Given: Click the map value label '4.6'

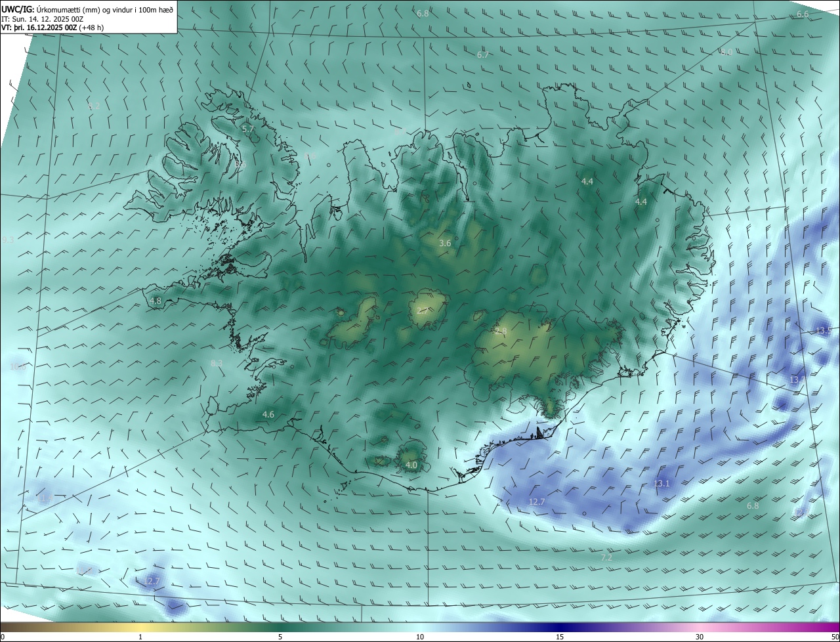Looking at the screenshot, I should 268,415.
